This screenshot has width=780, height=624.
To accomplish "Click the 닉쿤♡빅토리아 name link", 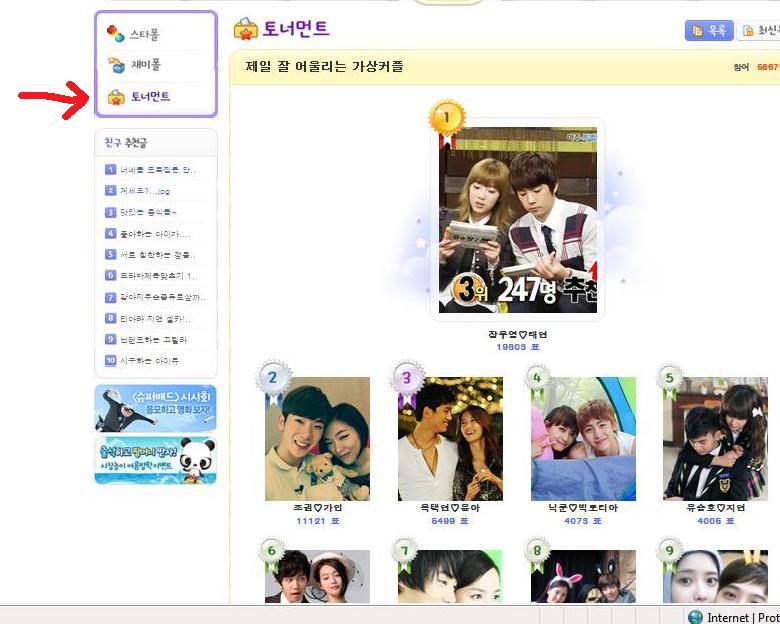I will [583, 508].
